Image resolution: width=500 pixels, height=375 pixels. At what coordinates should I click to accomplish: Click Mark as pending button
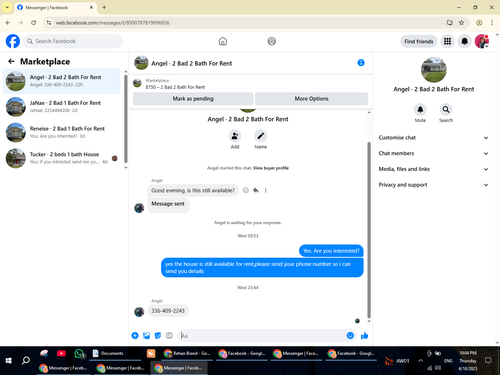(193, 99)
